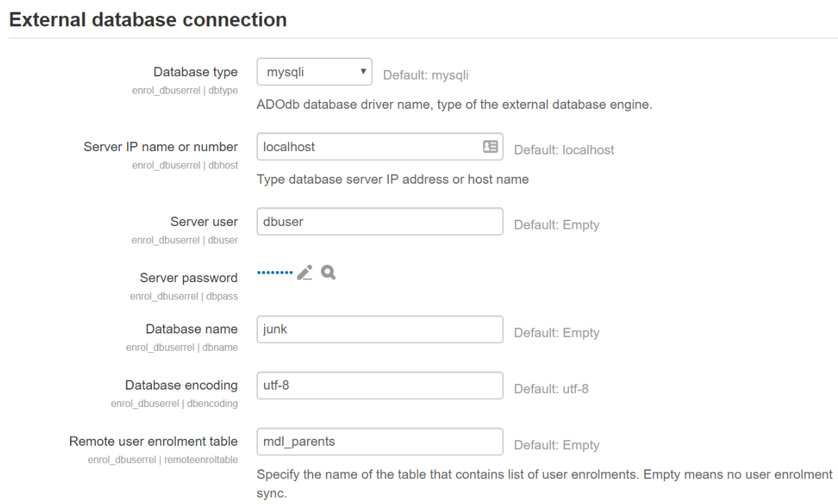Click the enrol_dbuserrel | dbencoding setting name
838x504 pixels.
[x=174, y=404]
